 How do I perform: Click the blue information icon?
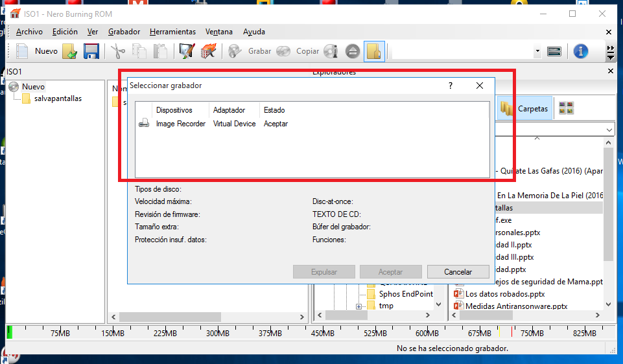tap(580, 51)
